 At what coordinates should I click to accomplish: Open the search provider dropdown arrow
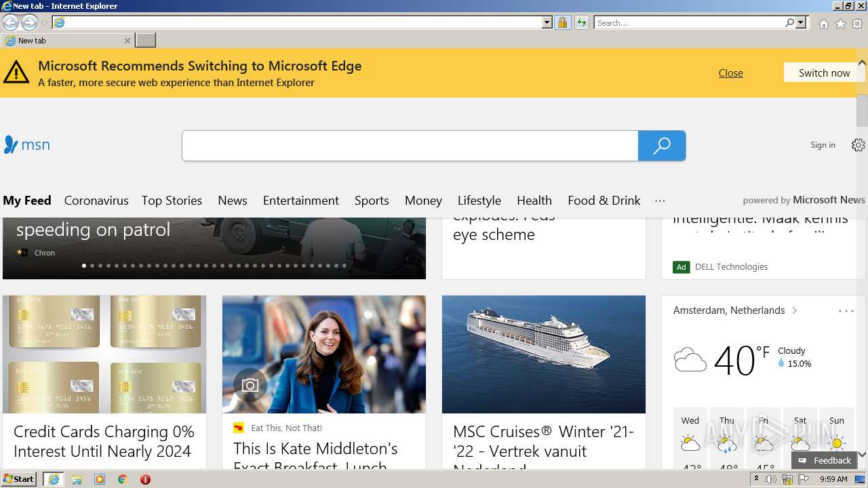click(x=801, y=22)
